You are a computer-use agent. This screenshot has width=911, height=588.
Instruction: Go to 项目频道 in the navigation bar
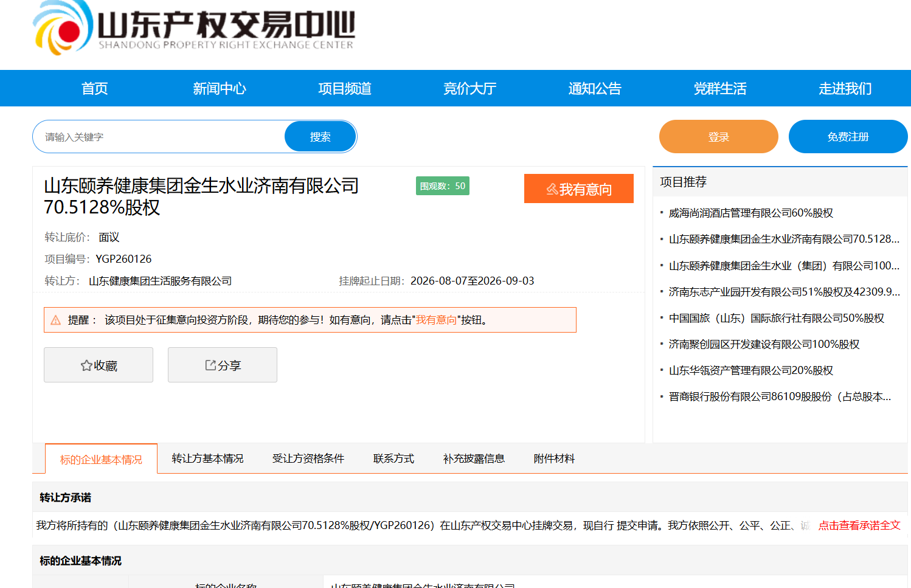tap(345, 88)
